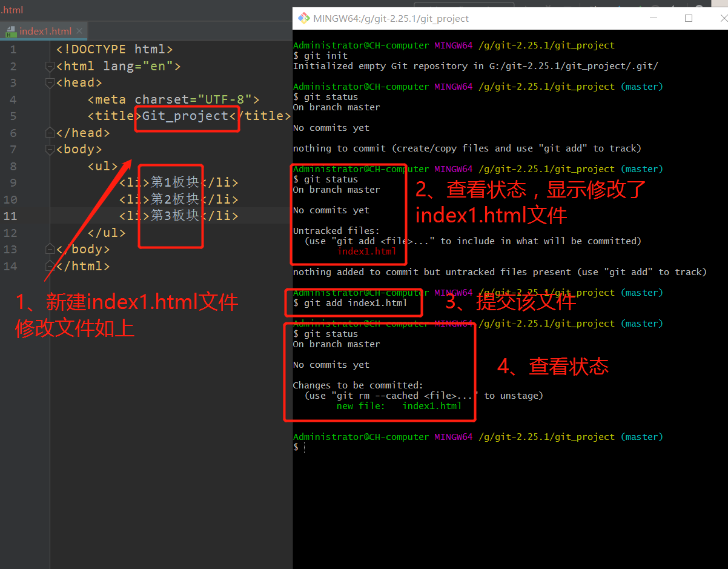Click the 第3板块 list item text
The width and height of the screenshot is (728, 569).
click(x=174, y=216)
